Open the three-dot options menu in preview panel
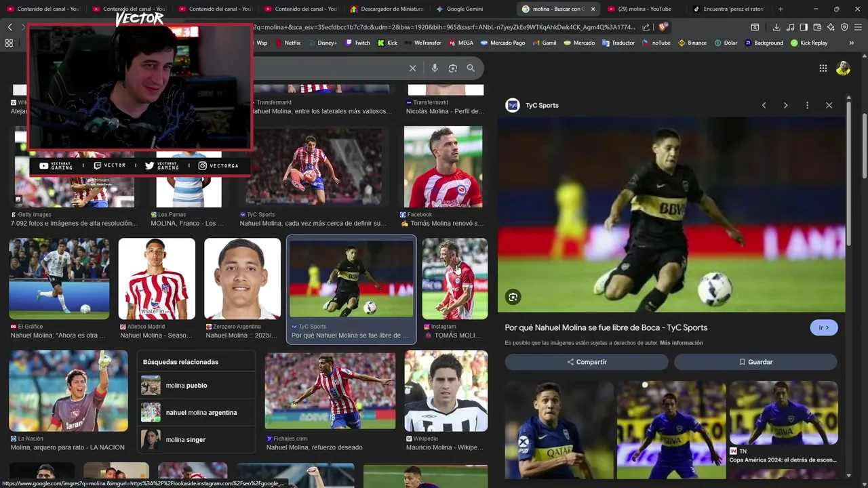Screen dimensions: 868x488 coord(807,105)
